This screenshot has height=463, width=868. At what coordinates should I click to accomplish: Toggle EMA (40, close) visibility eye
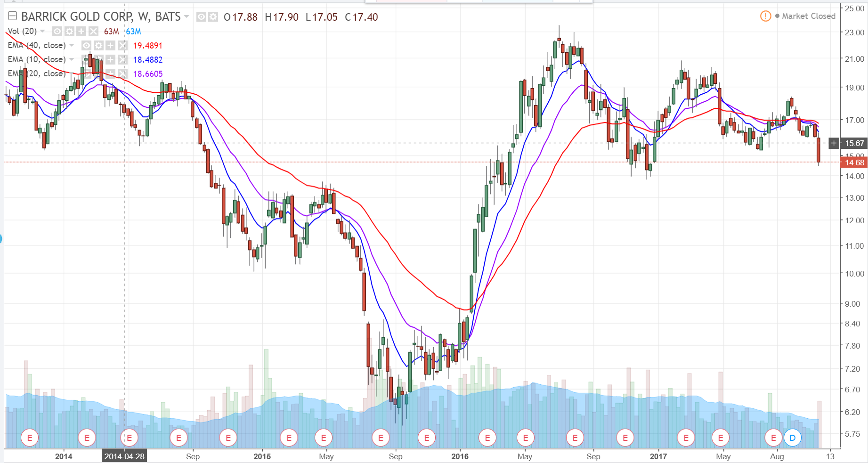click(86, 46)
